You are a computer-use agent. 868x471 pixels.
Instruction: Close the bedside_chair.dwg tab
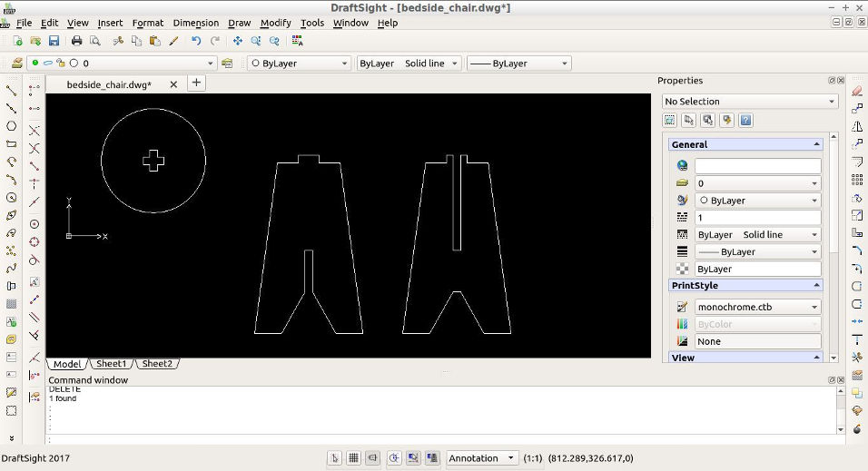pyautogui.click(x=173, y=84)
